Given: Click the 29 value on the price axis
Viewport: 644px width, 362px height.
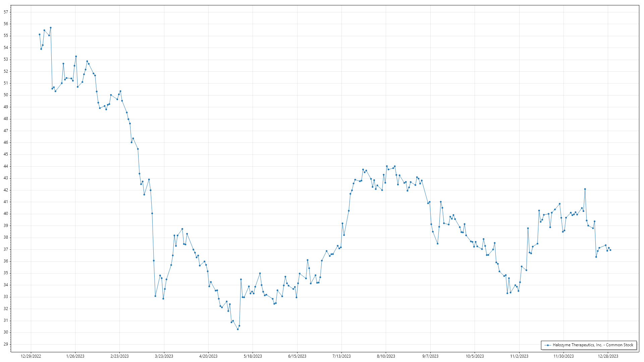Looking at the screenshot, I should [x=6, y=344].
